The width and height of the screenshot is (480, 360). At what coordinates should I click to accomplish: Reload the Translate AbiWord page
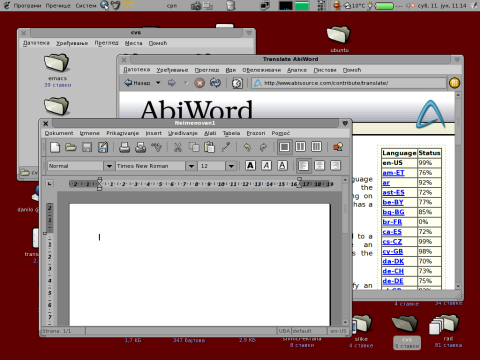point(215,83)
